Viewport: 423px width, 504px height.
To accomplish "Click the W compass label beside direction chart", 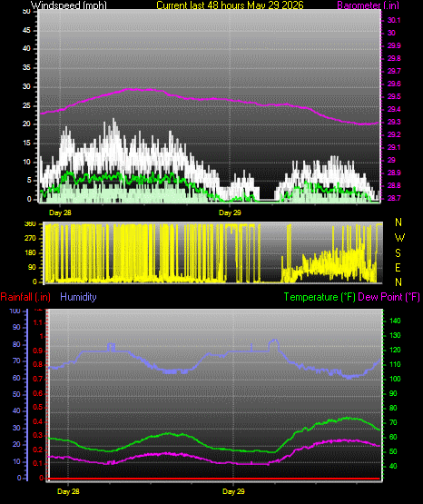I will [399, 238].
